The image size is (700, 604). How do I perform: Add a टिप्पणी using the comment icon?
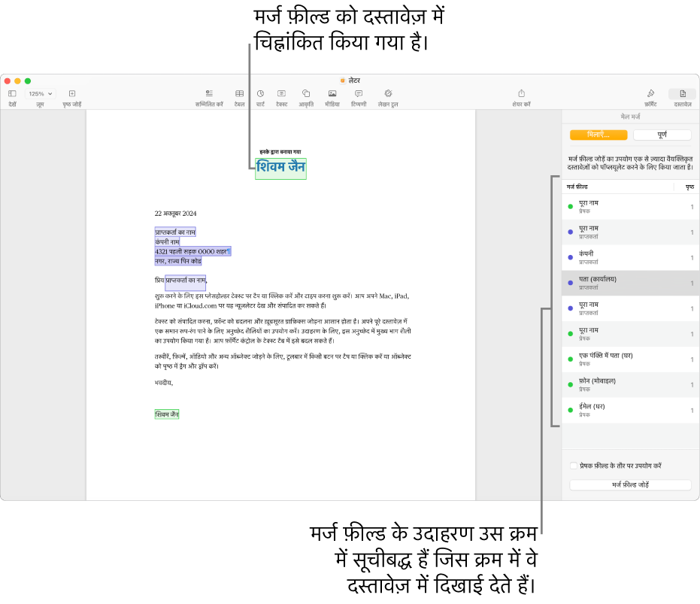pyautogui.click(x=360, y=93)
